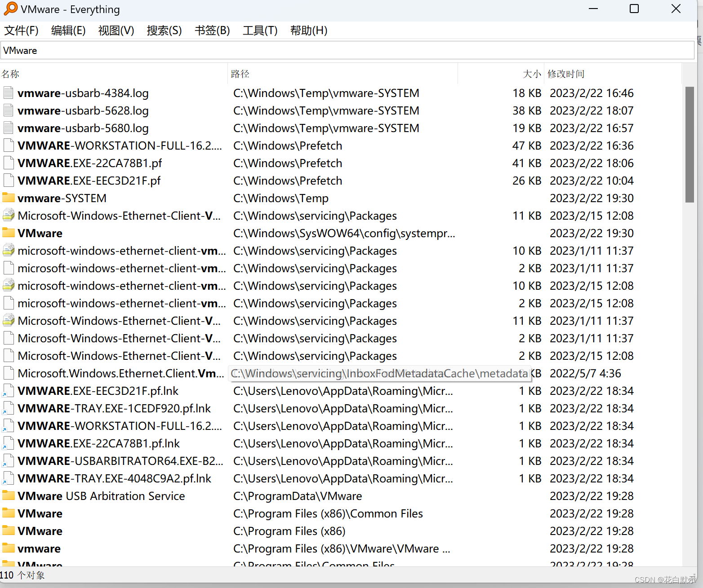Open the 工具(T) menu
The width and height of the screenshot is (703, 588).
tap(260, 30)
